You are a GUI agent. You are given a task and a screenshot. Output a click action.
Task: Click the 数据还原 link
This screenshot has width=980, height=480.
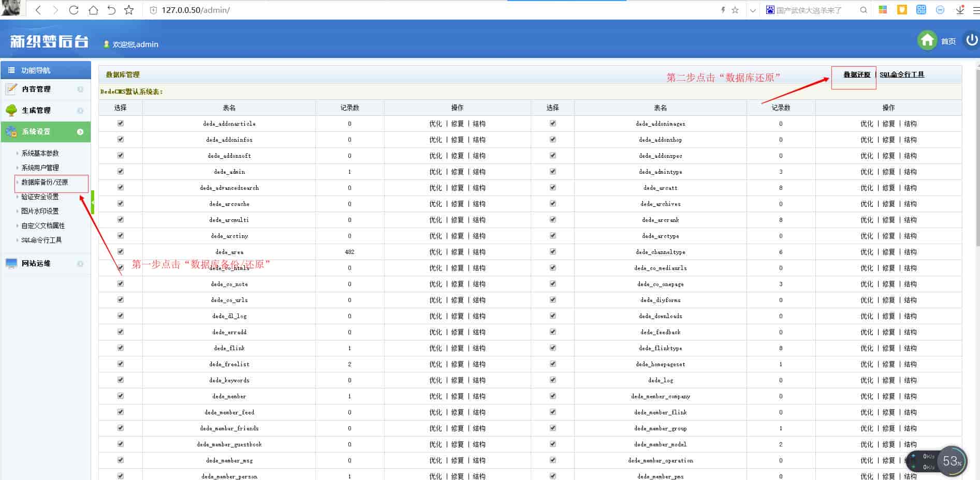click(856, 74)
